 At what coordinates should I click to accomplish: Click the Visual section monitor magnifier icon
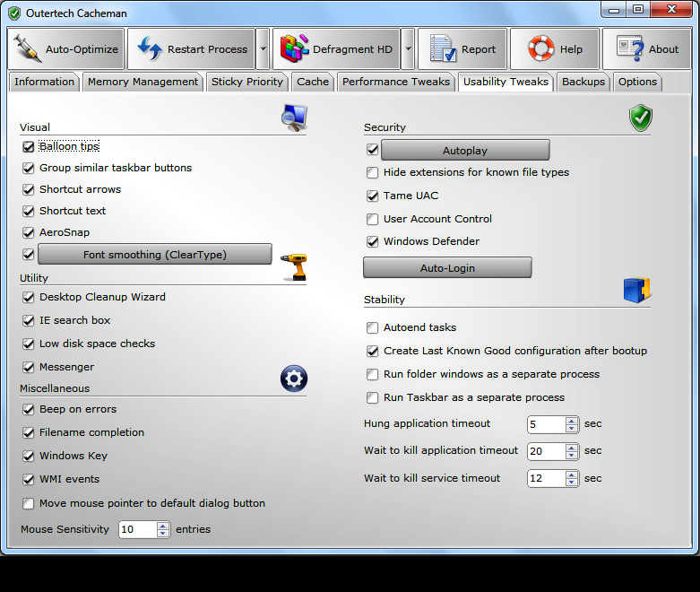pos(294,118)
